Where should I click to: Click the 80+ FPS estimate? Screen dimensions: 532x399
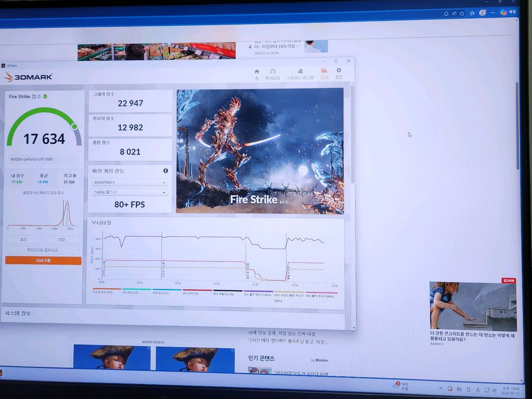click(130, 204)
